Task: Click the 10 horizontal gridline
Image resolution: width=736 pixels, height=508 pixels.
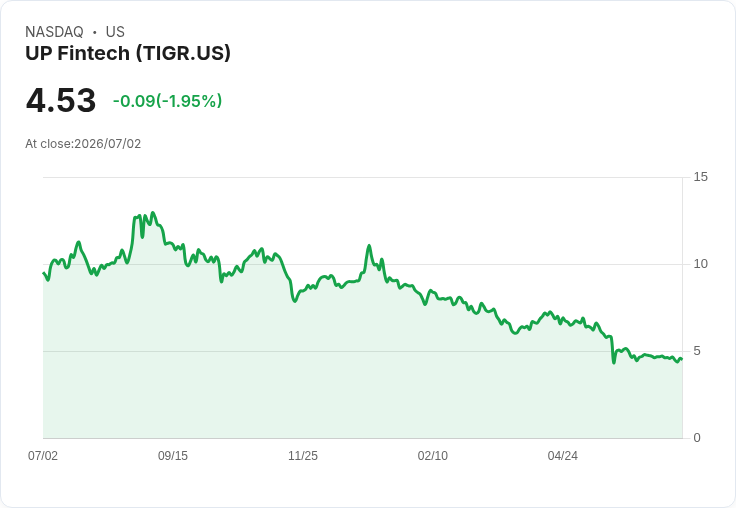Action: 362,264
